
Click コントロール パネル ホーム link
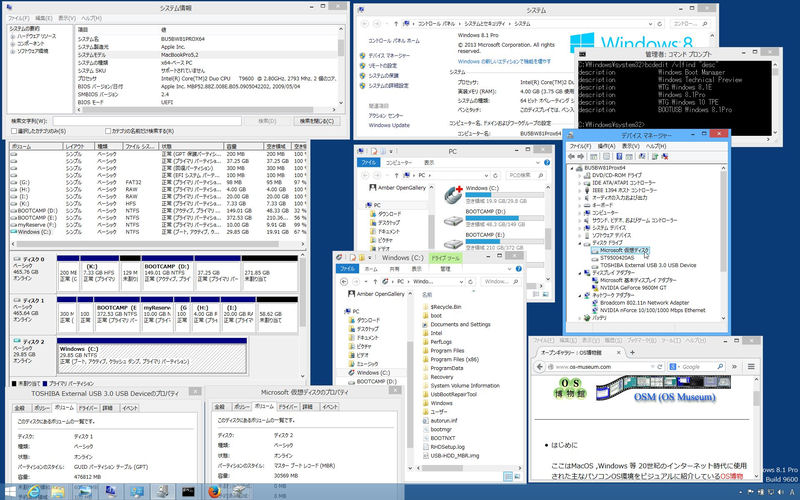point(394,41)
